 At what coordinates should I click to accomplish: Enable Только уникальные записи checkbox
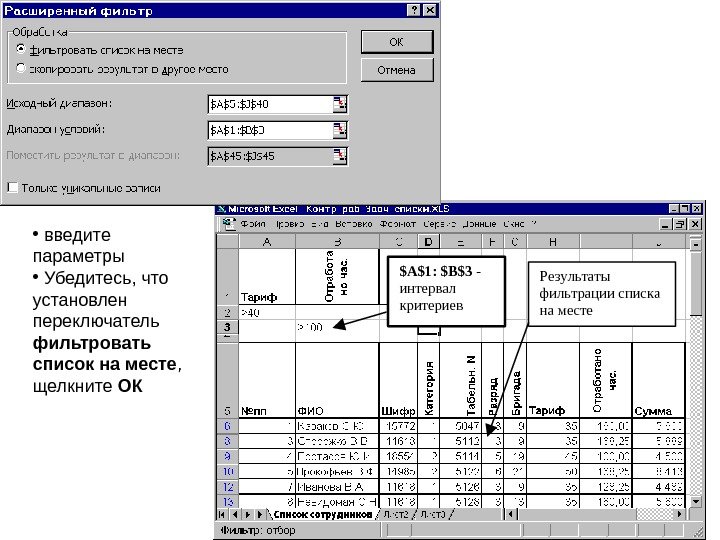click(13, 187)
